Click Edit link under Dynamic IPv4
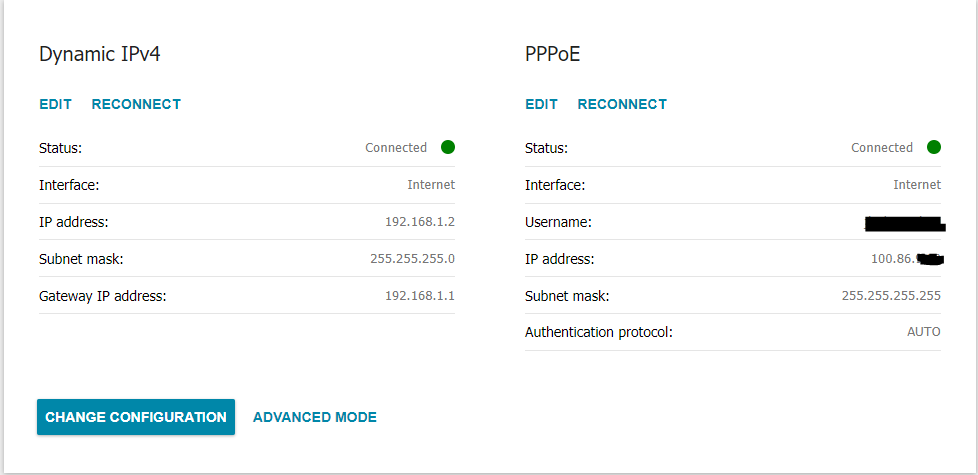 (x=55, y=104)
